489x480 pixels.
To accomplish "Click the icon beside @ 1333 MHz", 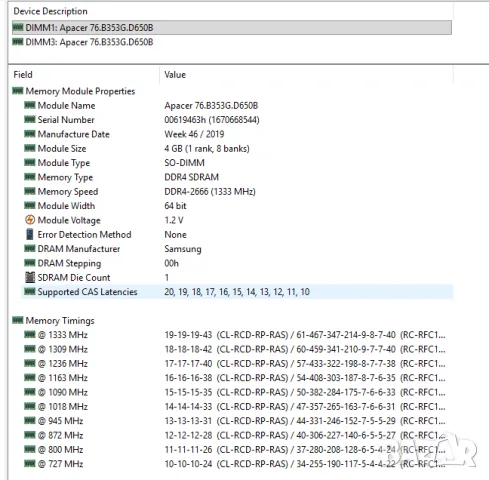I will point(30,334).
